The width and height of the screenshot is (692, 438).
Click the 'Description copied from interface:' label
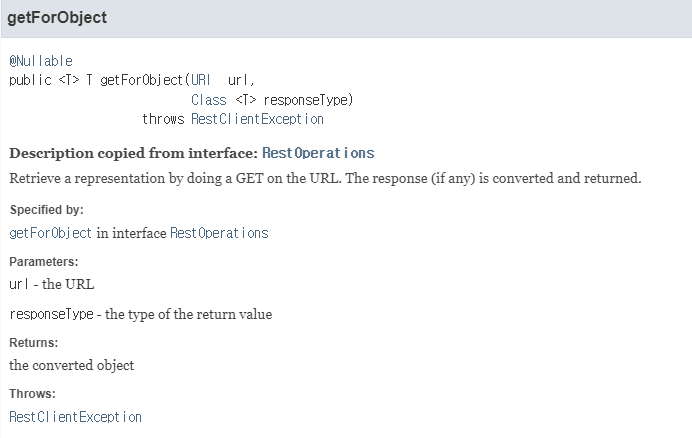pyautogui.click(x=133, y=153)
